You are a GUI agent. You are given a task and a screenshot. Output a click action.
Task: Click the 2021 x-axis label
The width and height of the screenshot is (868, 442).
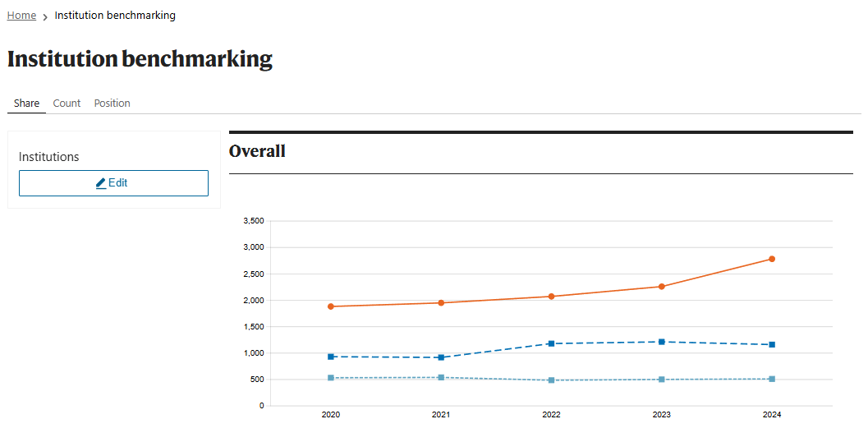[x=441, y=414]
